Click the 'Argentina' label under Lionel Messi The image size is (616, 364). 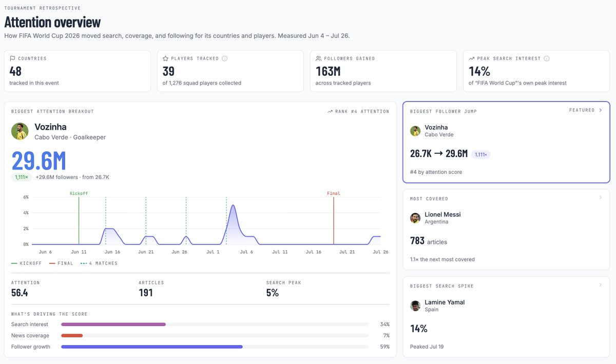click(436, 221)
